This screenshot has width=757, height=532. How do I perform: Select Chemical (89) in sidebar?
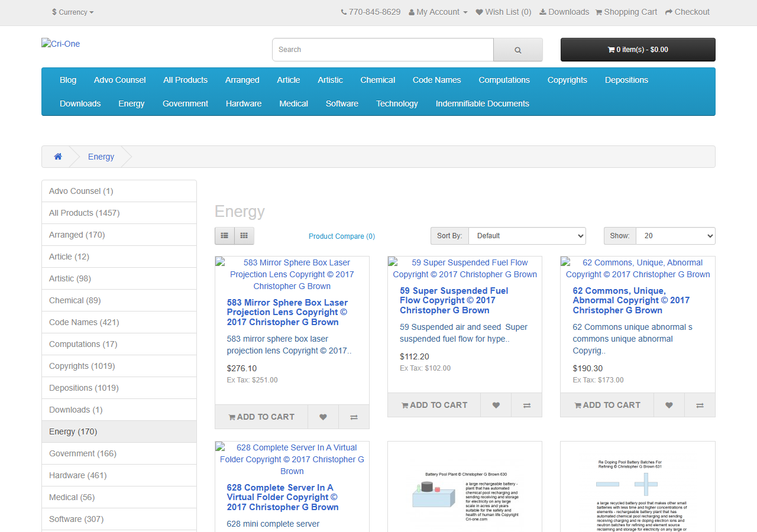119,300
